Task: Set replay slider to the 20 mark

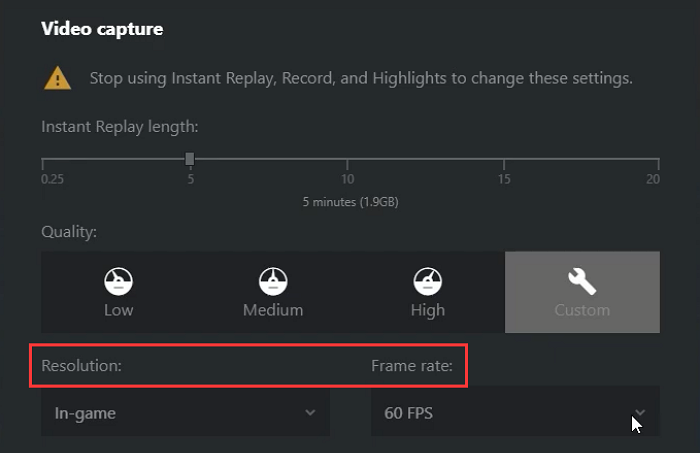Action: point(659,160)
